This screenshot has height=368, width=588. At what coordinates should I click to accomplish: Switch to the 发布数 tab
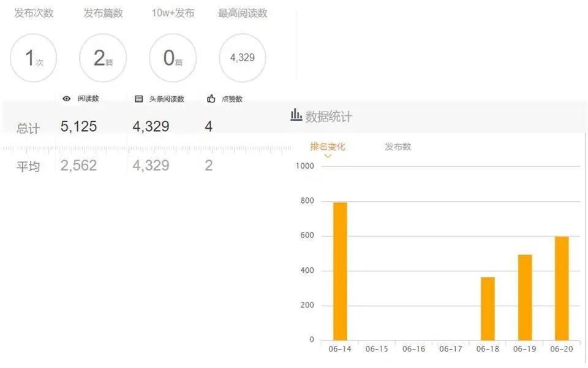[x=397, y=147]
